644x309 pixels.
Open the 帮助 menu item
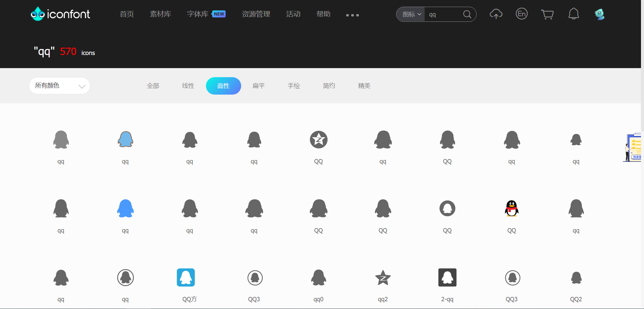tap(323, 14)
